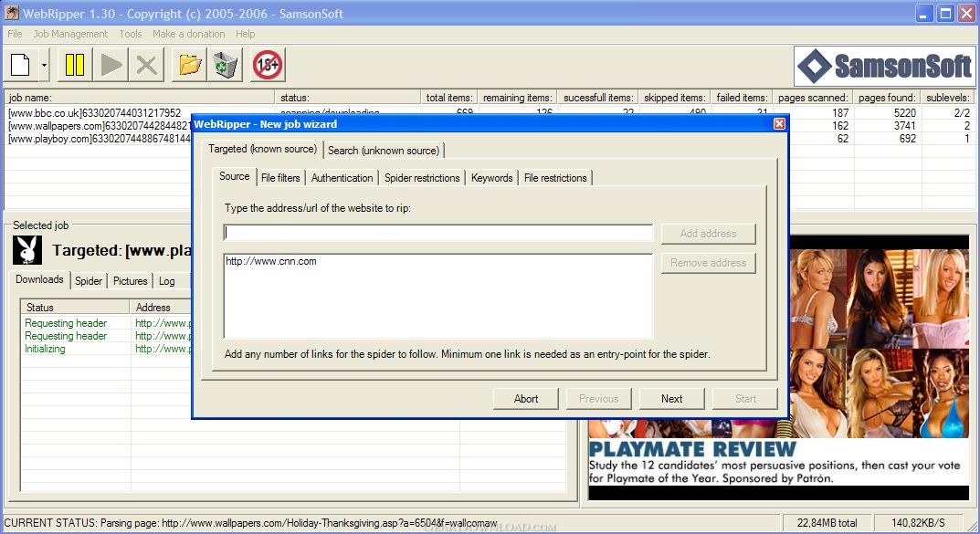980x534 pixels.
Task: Sort by failed items column header
Action: (x=742, y=98)
